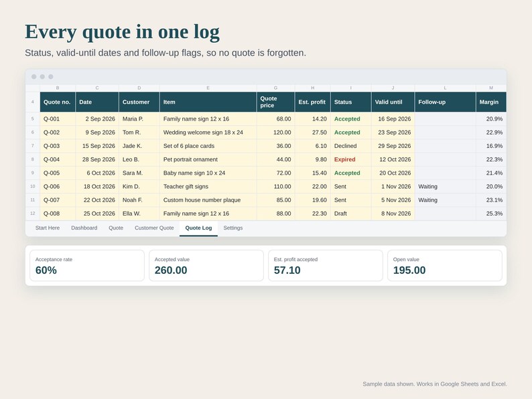This screenshot has height=399, width=532.
Task: Select customer Noah F.
Action: pos(139,200)
